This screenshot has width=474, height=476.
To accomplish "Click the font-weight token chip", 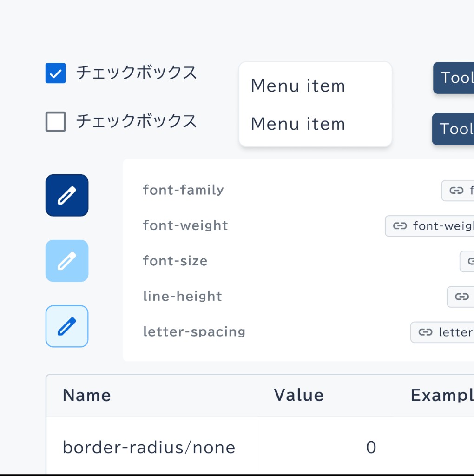I will [x=429, y=226].
